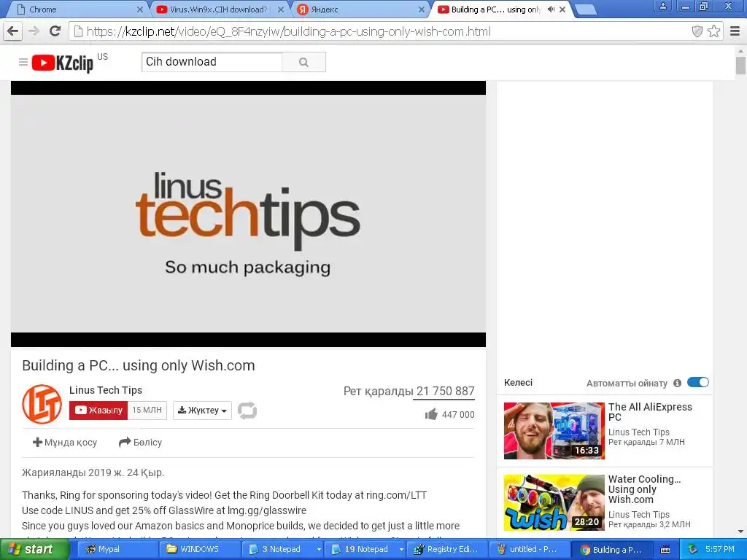Expand the Жүктеу download dropdown
Screen dimensions: 747x560
point(203,410)
